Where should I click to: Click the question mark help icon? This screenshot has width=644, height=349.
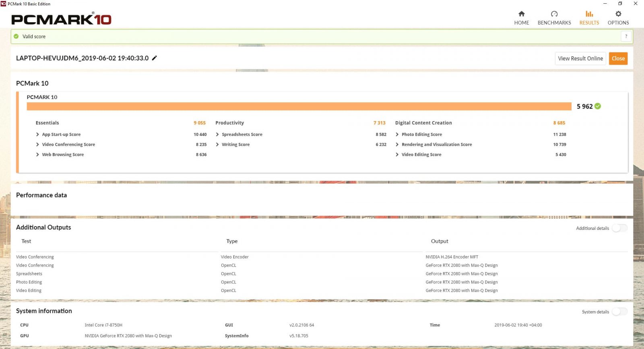click(626, 36)
